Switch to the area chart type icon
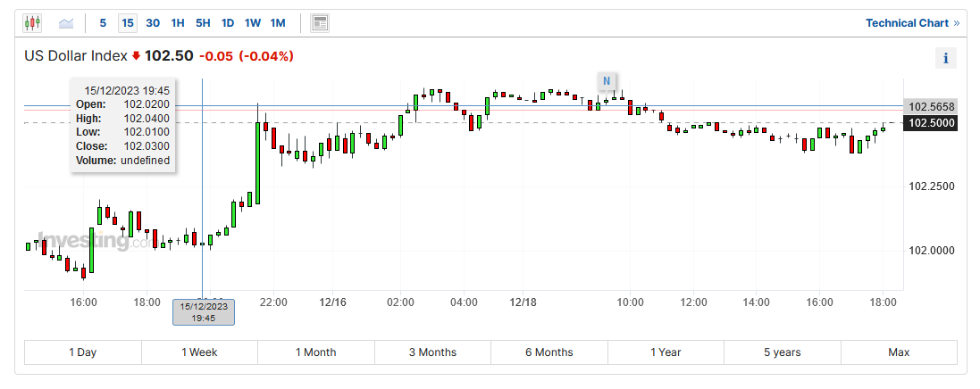The image size is (980, 389). click(66, 23)
